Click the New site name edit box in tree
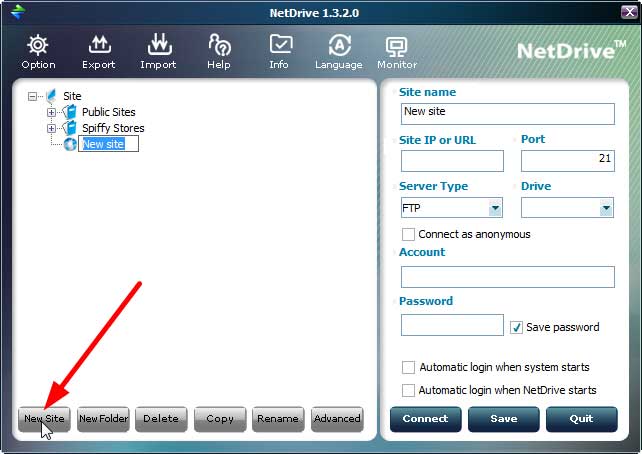The image size is (642, 454). click(x=109, y=144)
